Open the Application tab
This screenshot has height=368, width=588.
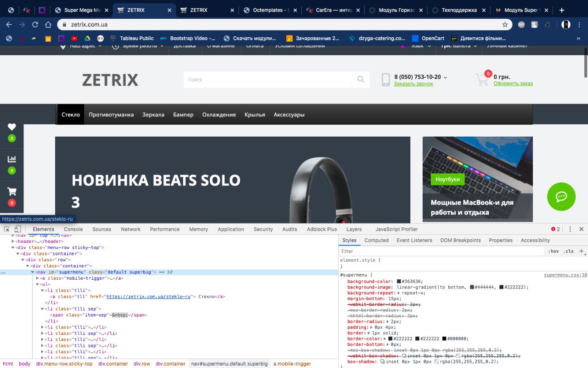(x=231, y=229)
